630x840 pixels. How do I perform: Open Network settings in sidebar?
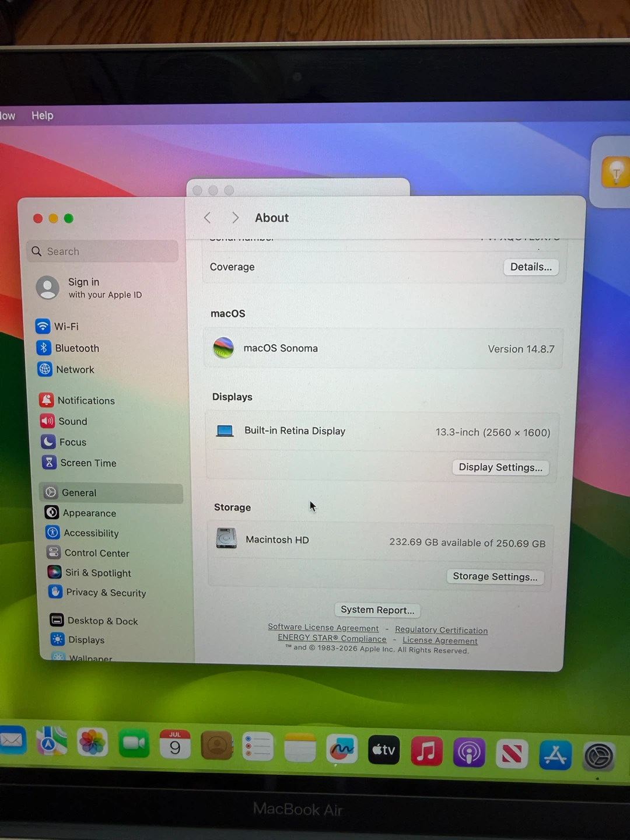coord(66,369)
